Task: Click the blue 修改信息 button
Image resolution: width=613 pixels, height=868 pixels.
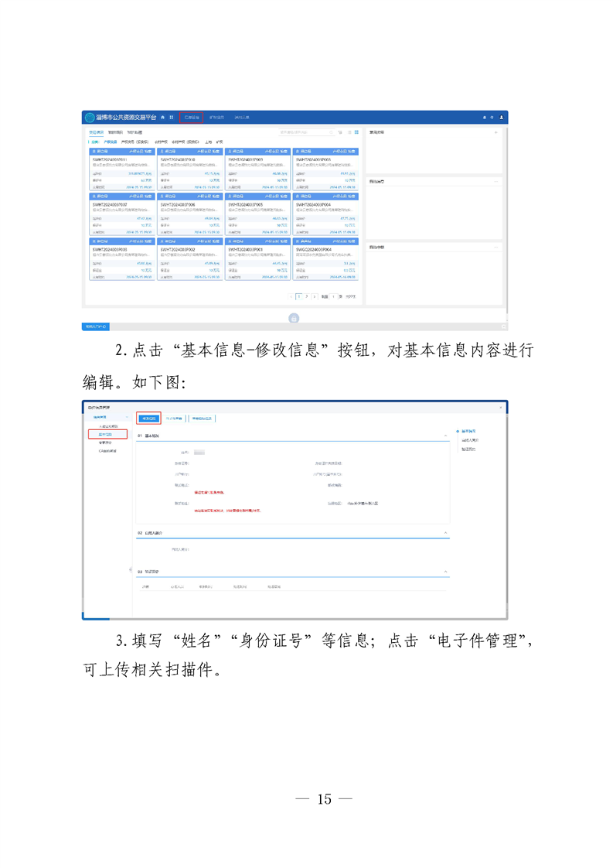Action: click(x=149, y=419)
